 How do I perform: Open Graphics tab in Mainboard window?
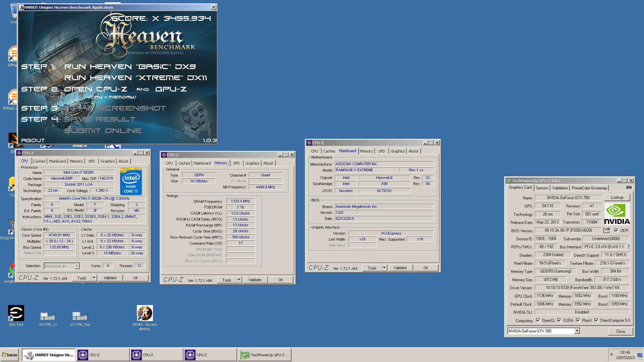click(x=397, y=151)
